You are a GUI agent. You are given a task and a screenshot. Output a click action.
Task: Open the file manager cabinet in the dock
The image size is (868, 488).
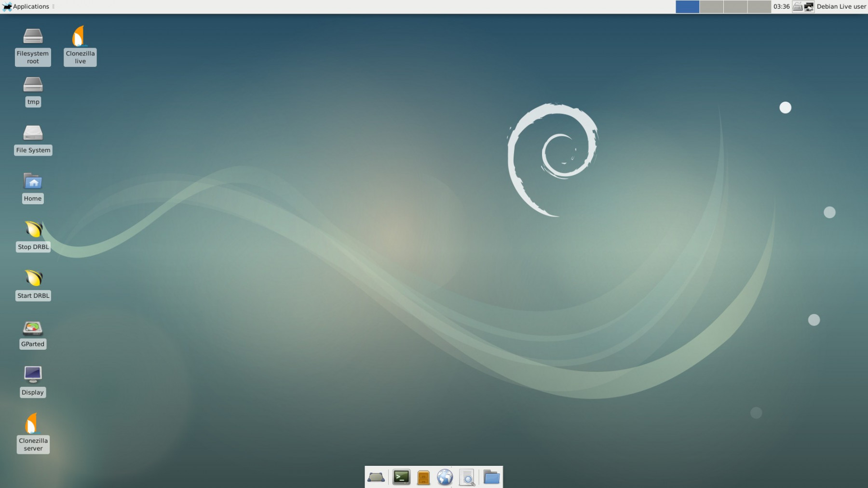pos(423,477)
